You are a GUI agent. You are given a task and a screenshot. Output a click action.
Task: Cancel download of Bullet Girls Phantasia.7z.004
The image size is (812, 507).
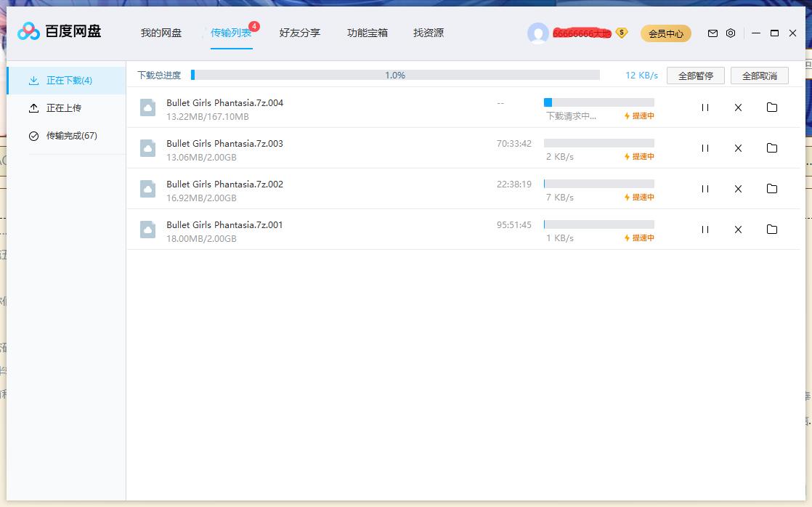coord(738,108)
